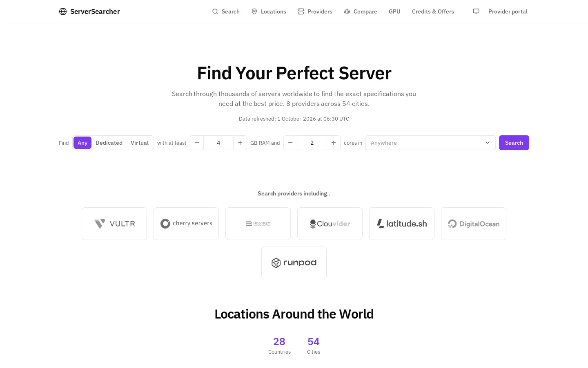Open the Providers nav link
The width and height of the screenshot is (588, 368).
tap(315, 11)
